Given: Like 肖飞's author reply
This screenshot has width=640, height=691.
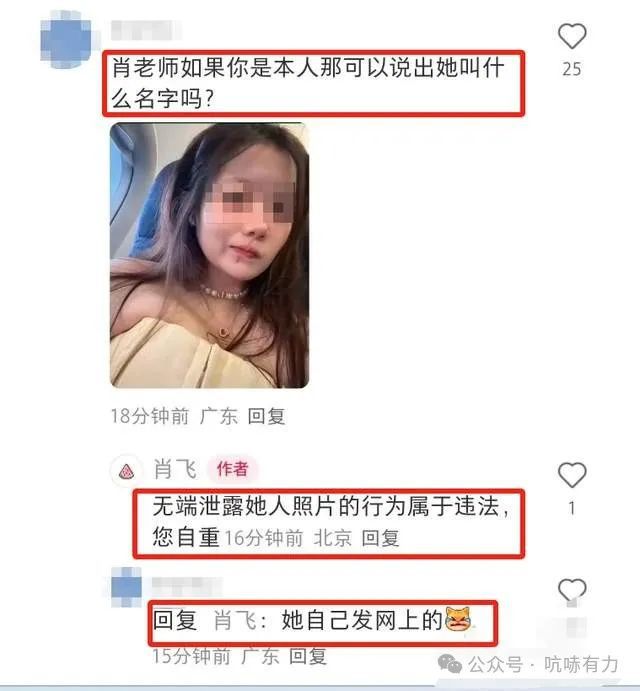Looking at the screenshot, I should [x=572, y=475].
